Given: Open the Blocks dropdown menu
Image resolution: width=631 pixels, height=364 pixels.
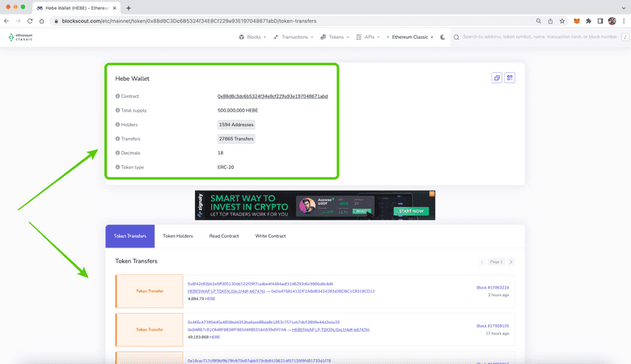Looking at the screenshot, I should 258,37.
